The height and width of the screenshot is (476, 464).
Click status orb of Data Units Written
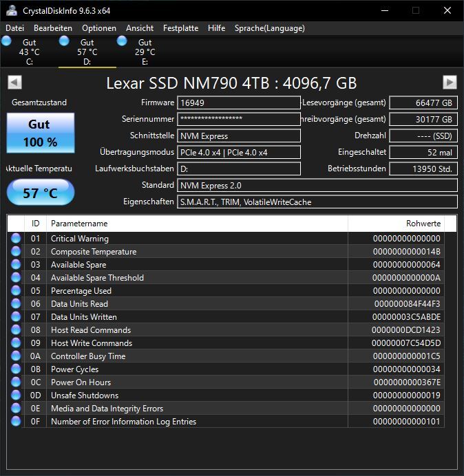16,316
